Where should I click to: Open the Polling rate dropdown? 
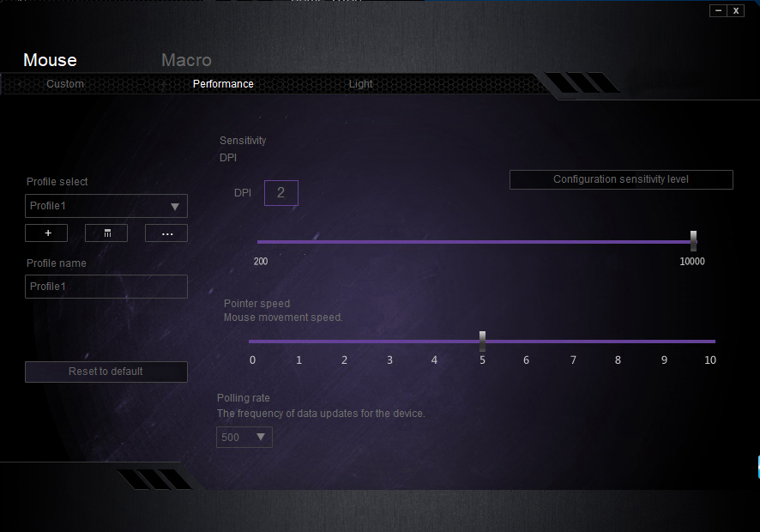244,438
